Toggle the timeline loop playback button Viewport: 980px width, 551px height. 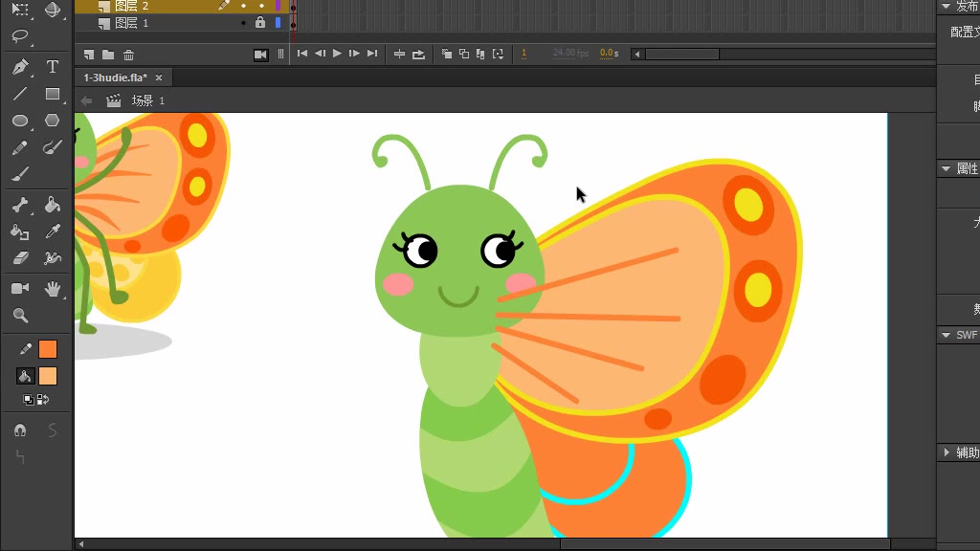click(x=418, y=55)
